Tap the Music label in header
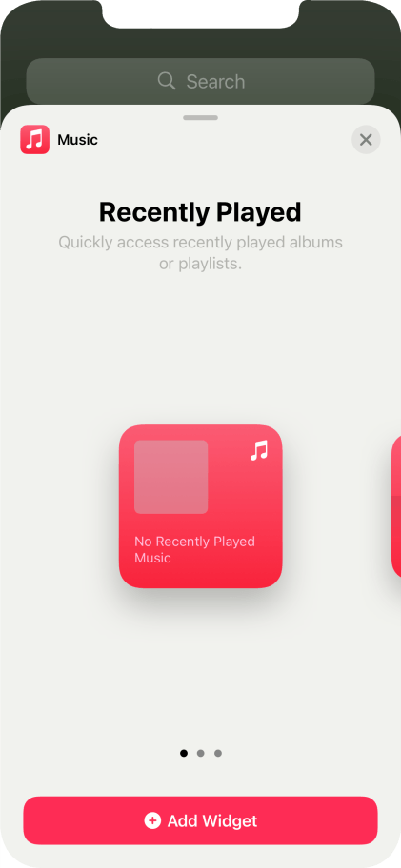Image resolution: width=401 pixels, height=868 pixels. 77,140
